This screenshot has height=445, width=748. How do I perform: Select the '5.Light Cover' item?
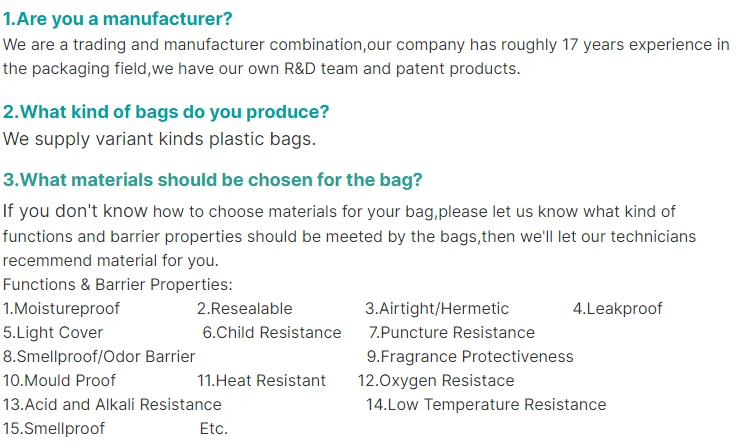click(53, 332)
